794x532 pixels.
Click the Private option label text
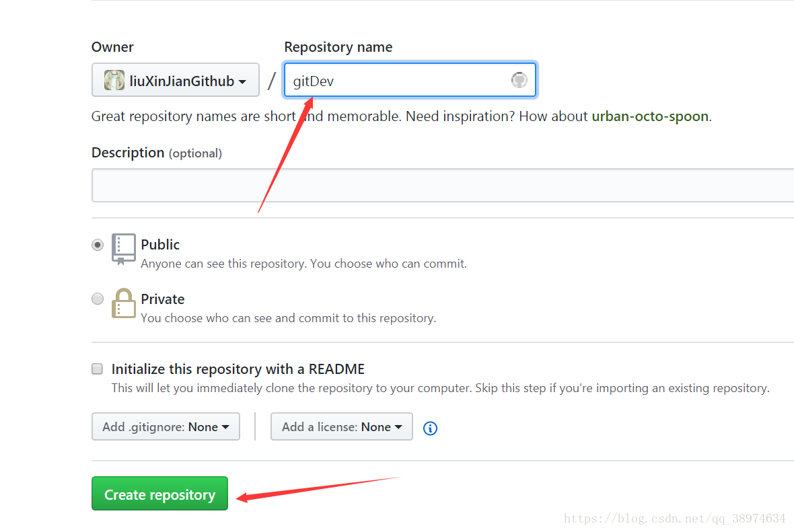[162, 299]
